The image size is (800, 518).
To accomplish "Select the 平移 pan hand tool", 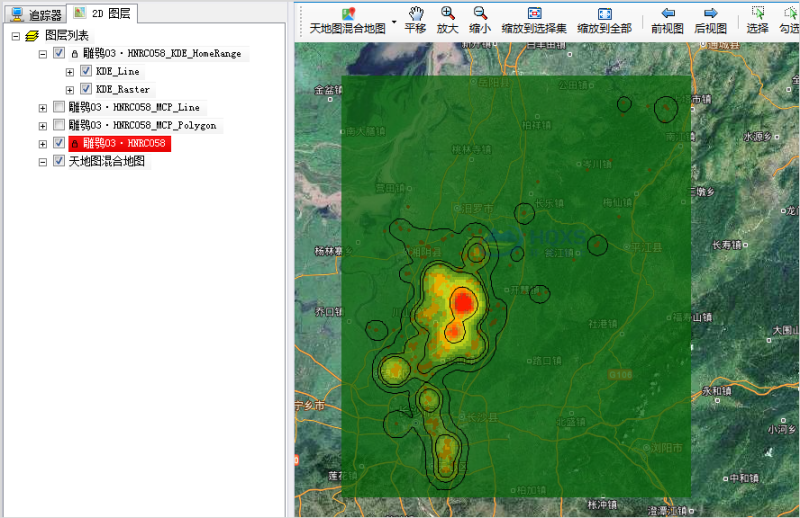I will (415, 20).
